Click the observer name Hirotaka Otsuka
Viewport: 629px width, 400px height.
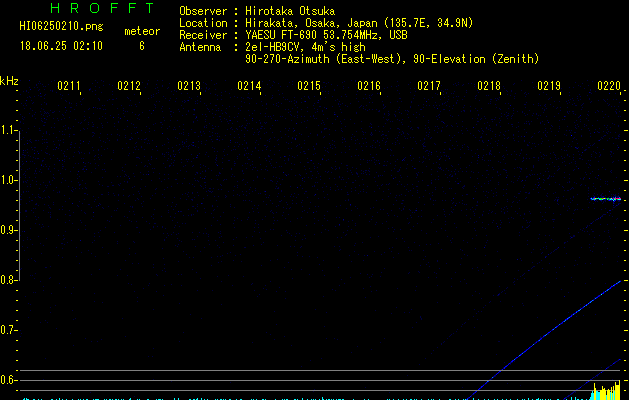point(290,11)
